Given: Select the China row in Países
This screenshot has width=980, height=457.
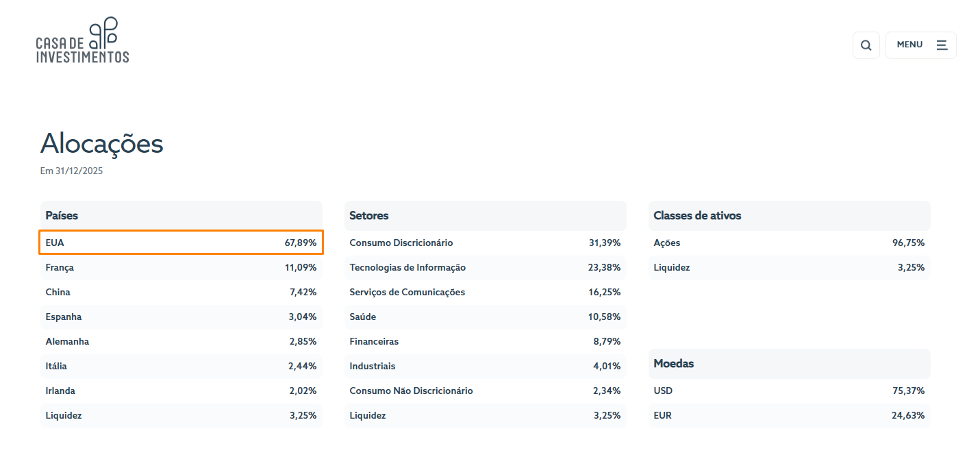Looking at the screenshot, I should (181, 292).
